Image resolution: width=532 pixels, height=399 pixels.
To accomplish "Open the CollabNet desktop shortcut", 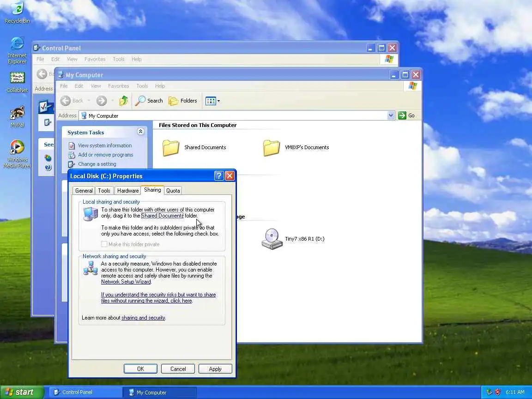I will 17,82.
